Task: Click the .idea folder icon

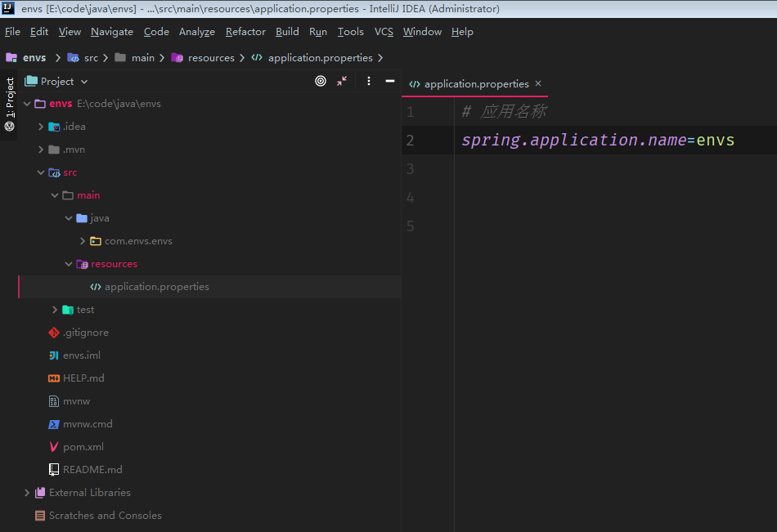Action: (54, 127)
